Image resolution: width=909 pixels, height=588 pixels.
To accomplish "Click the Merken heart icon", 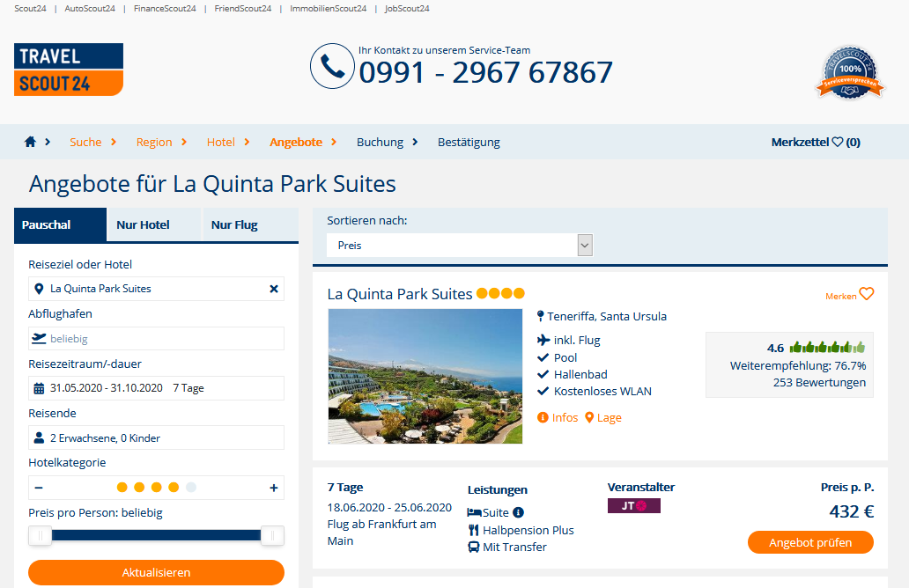I will [867, 294].
